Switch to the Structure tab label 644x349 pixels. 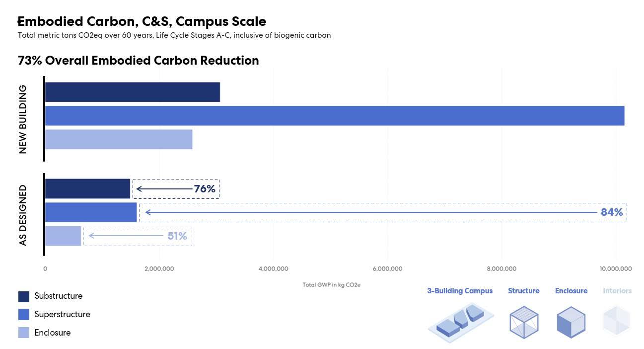click(523, 291)
